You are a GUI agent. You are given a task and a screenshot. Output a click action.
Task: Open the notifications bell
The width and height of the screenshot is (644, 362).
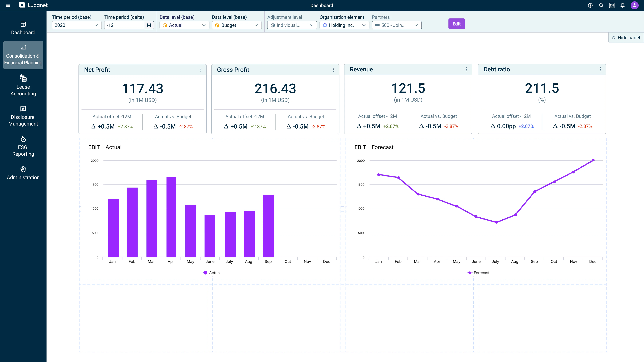623,5
